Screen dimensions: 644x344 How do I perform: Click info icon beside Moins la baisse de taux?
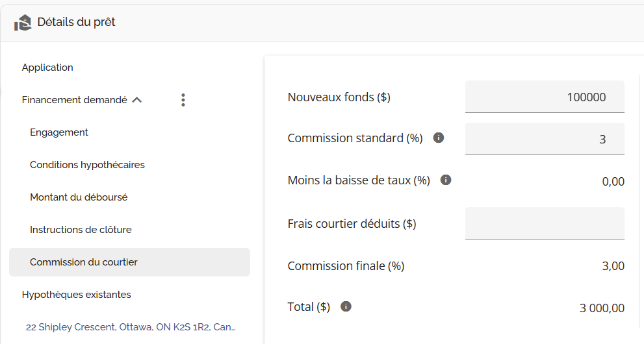(x=446, y=180)
